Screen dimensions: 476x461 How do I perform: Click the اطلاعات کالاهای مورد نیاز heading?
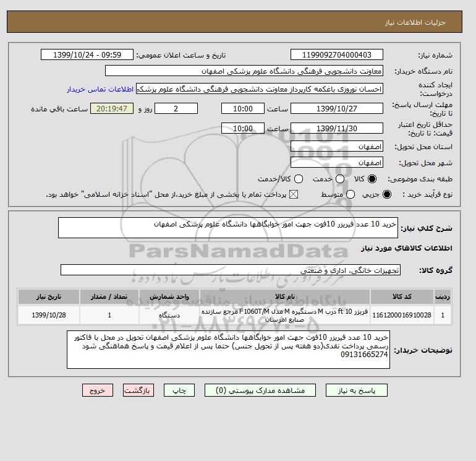click(407, 248)
